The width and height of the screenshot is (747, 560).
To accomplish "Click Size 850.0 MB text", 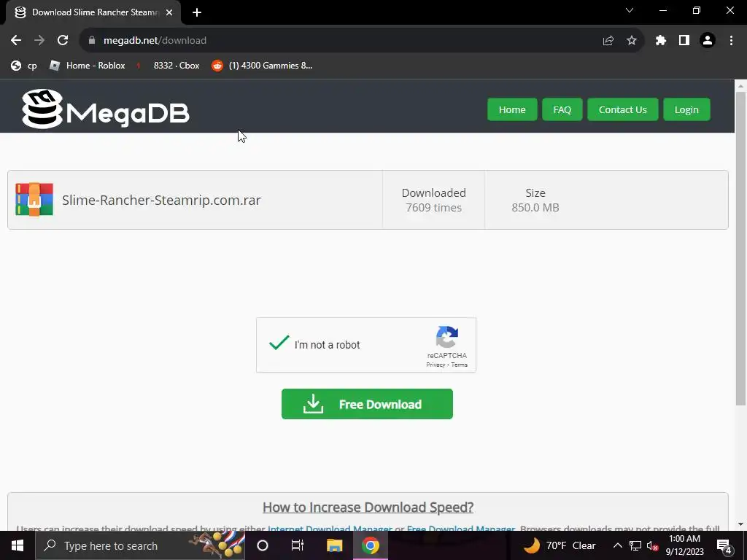I will [535, 200].
